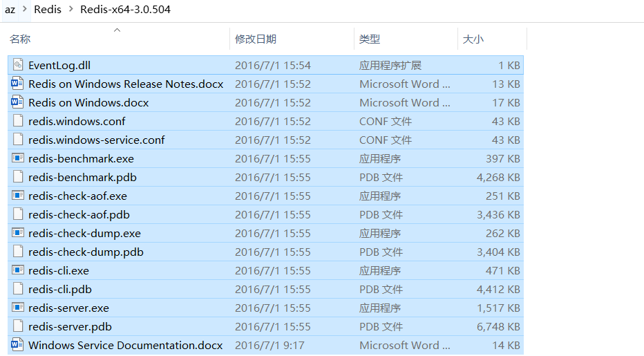Select the Redis on Windows.docx file name
This screenshot has width=644, height=356.
(88, 102)
